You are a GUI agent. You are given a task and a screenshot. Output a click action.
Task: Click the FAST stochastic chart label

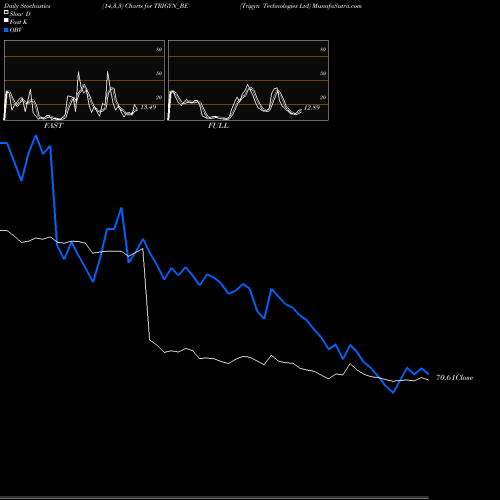point(53,126)
